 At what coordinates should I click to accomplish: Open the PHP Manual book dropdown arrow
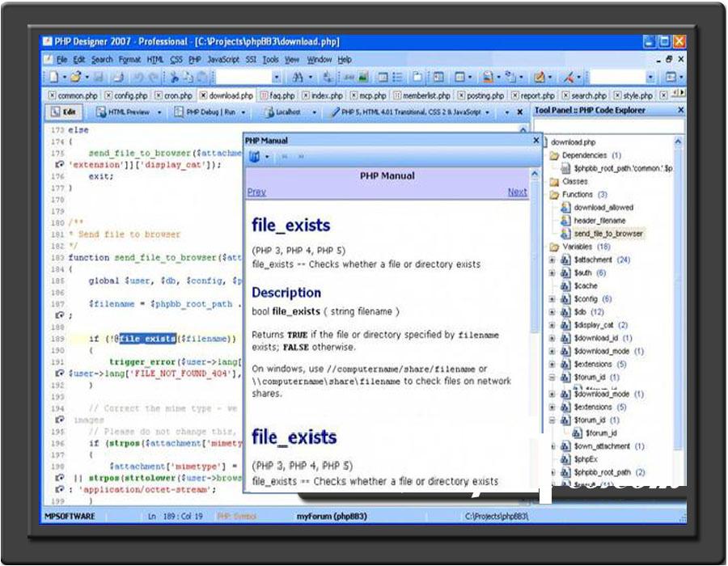(267, 158)
